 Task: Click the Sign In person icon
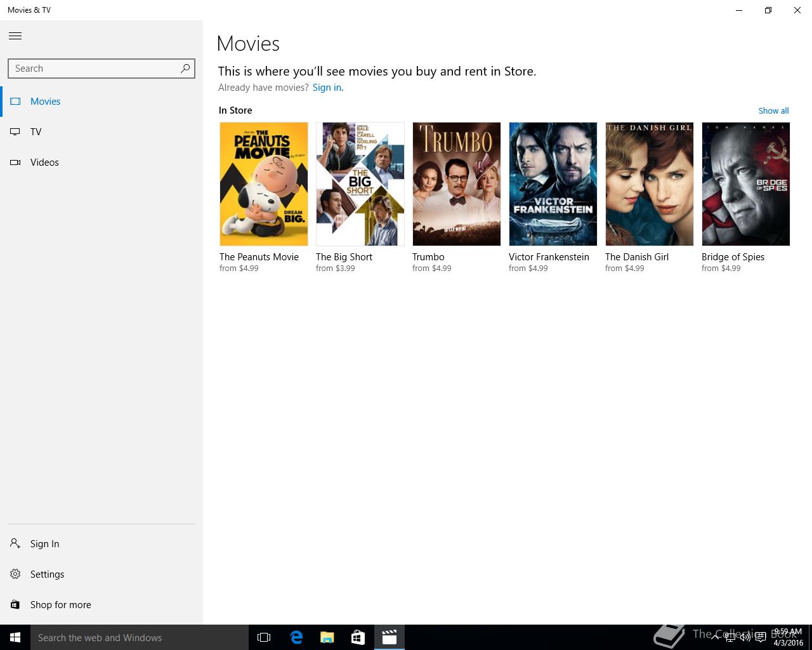[15, 544]
